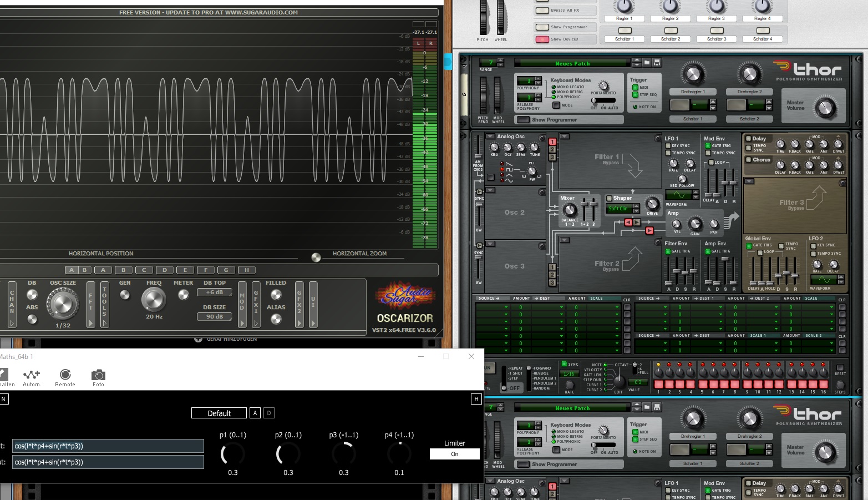Open the Filter 3 slot dropdown
868x500 pixels.
[x=749, y=181]
